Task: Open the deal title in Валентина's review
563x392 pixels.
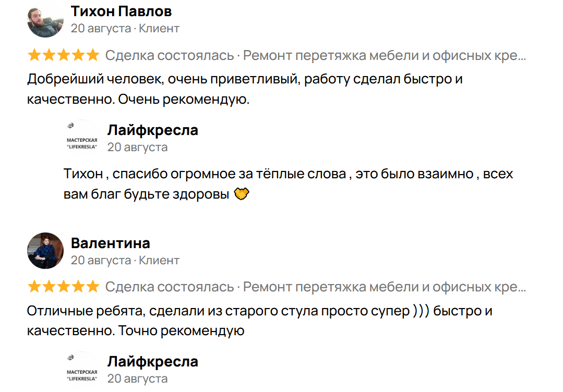Action: pos(385,287)
